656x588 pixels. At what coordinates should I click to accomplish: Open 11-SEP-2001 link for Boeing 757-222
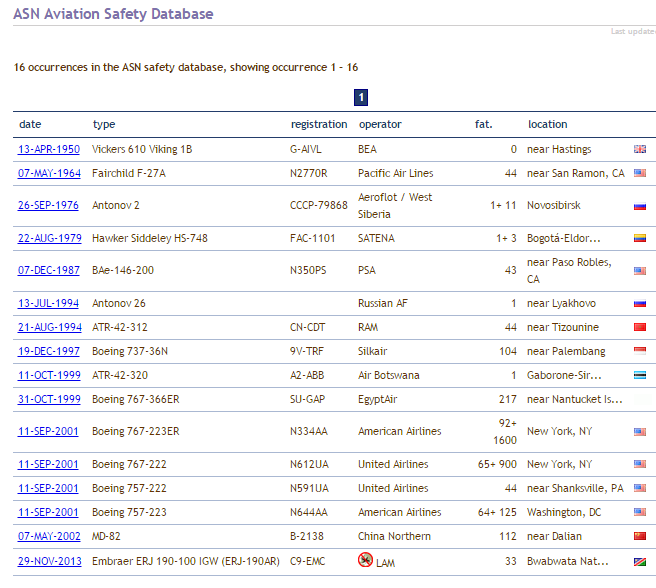tap(48, 488)
